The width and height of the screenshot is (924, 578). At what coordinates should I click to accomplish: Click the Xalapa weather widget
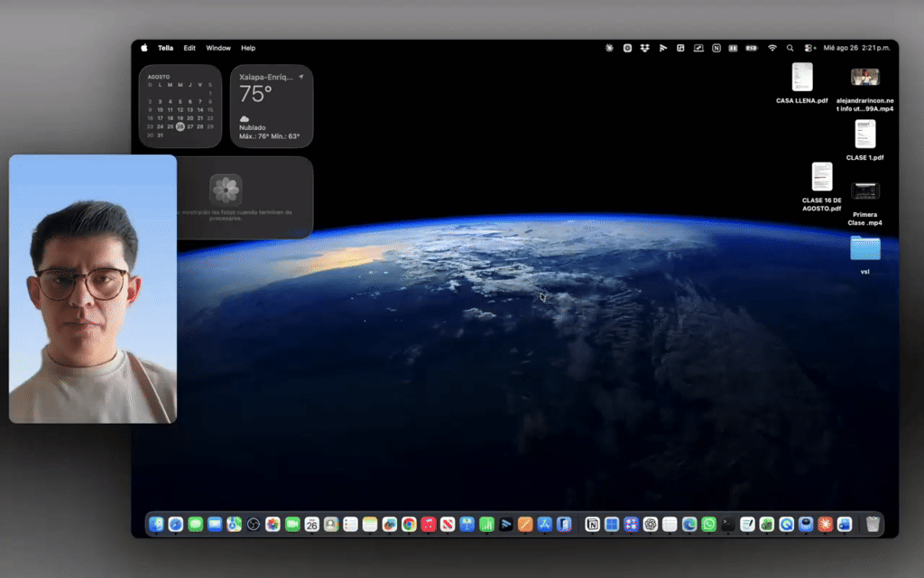(272, 107)
